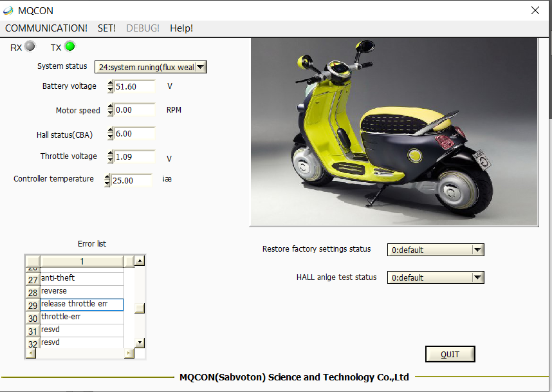552x392 pixels.
Task: Click the green TX indicator light
Action: tap(69, 46)
